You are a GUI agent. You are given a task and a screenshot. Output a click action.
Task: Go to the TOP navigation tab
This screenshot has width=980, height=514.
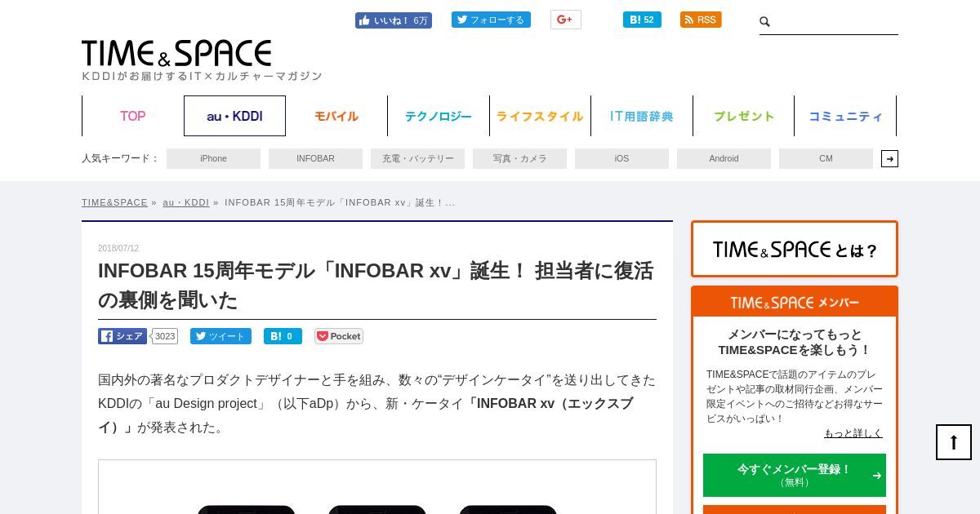[x=133, y=116]
